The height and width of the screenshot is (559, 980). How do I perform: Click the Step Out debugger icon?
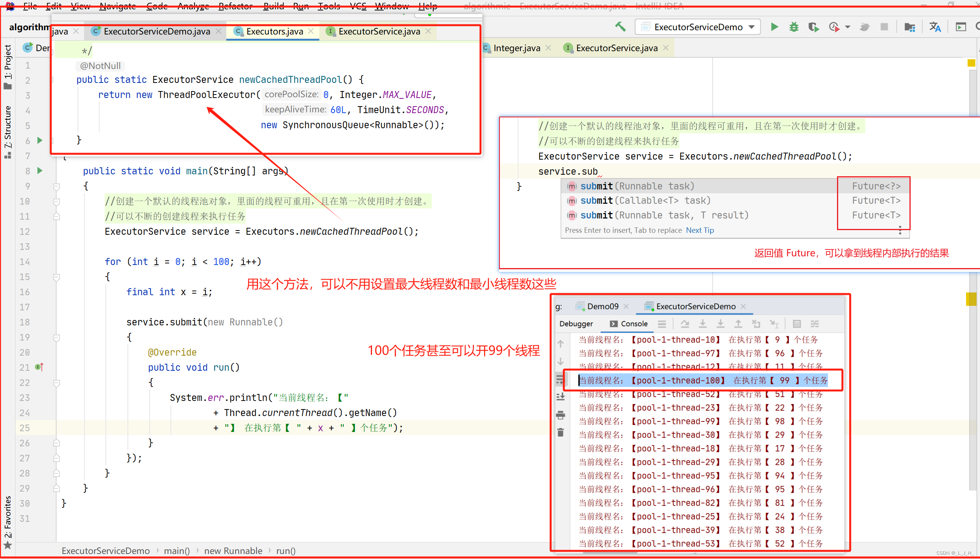pos(738,324)
